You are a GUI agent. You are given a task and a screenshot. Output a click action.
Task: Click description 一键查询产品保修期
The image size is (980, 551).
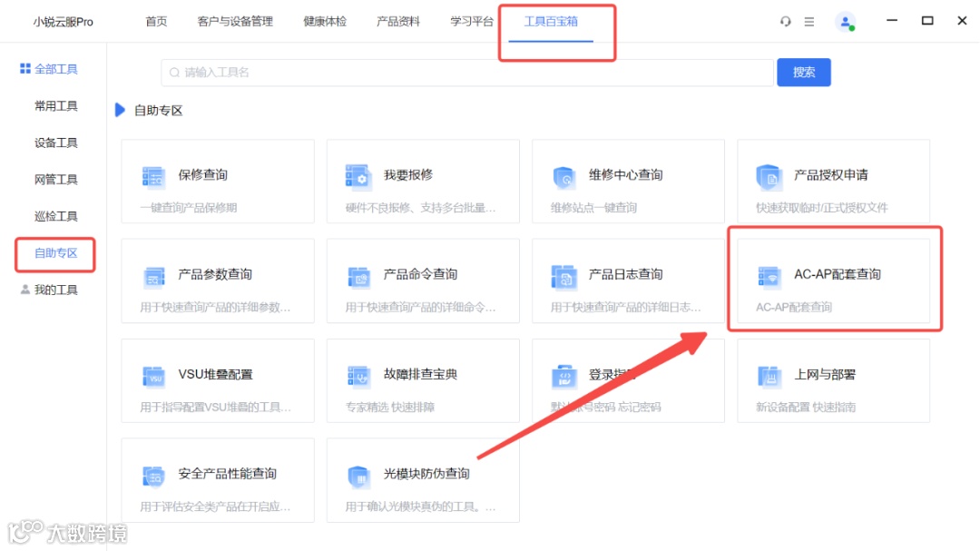188,208
